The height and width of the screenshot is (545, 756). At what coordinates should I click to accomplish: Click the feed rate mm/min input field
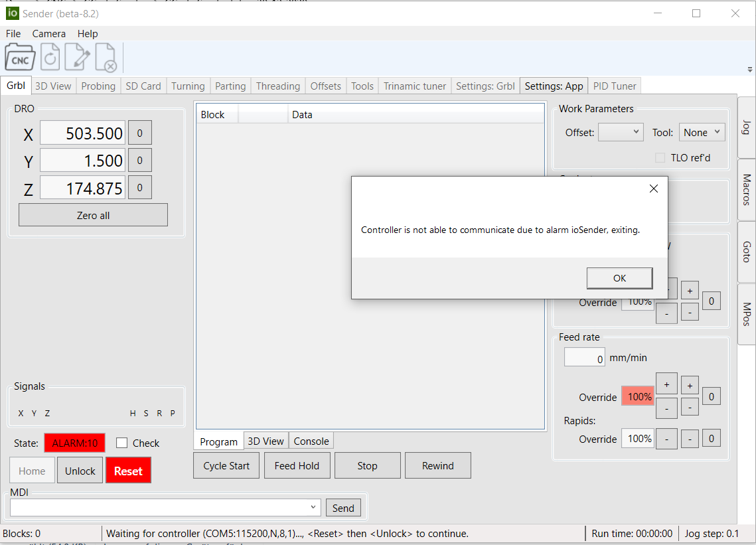(x=584, y=358)
